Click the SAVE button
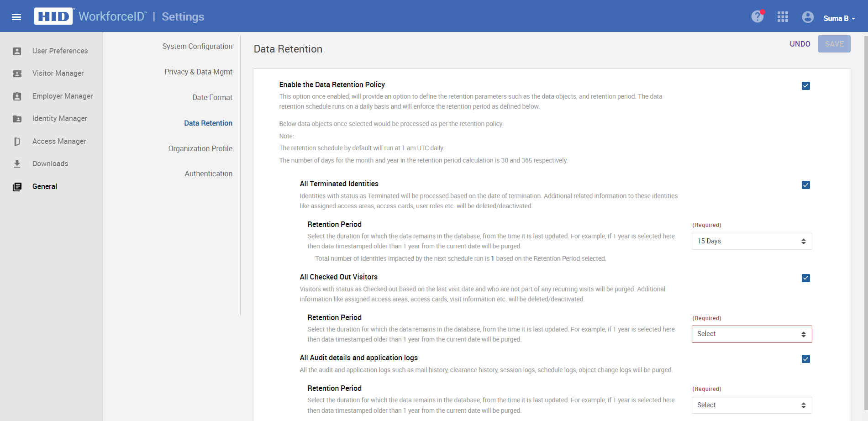The height and width of the screenshot is (421, 868). coord(834,44)
